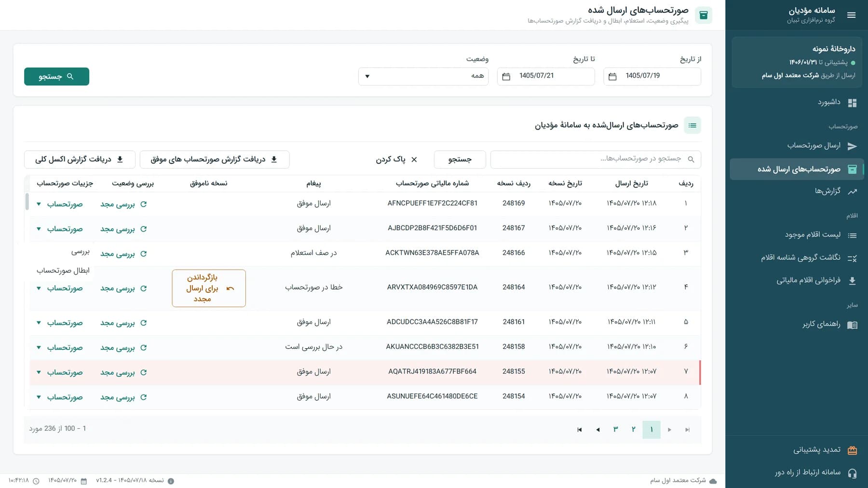868x488 pixels.
Task: Click بررسی مجدد refresh for invoice 248164
Action: pyautogui.click(x=123, y=288)
